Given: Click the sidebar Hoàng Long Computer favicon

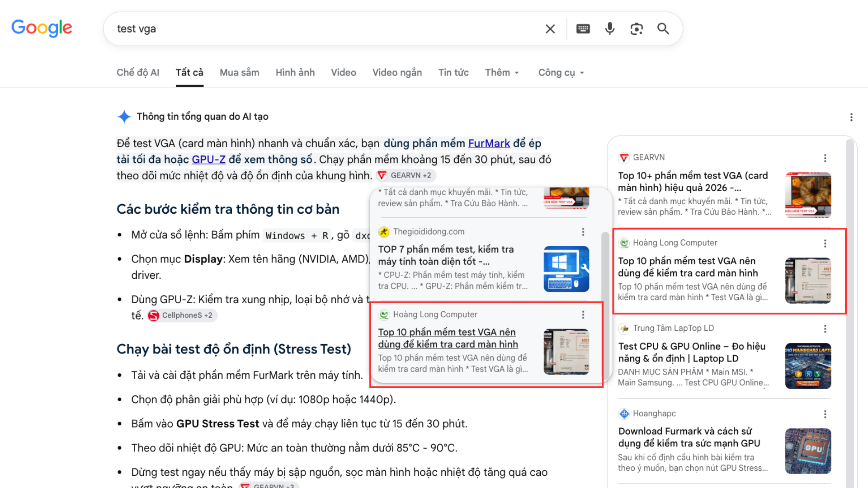Looking at the screenshot, I should (624, 243).
